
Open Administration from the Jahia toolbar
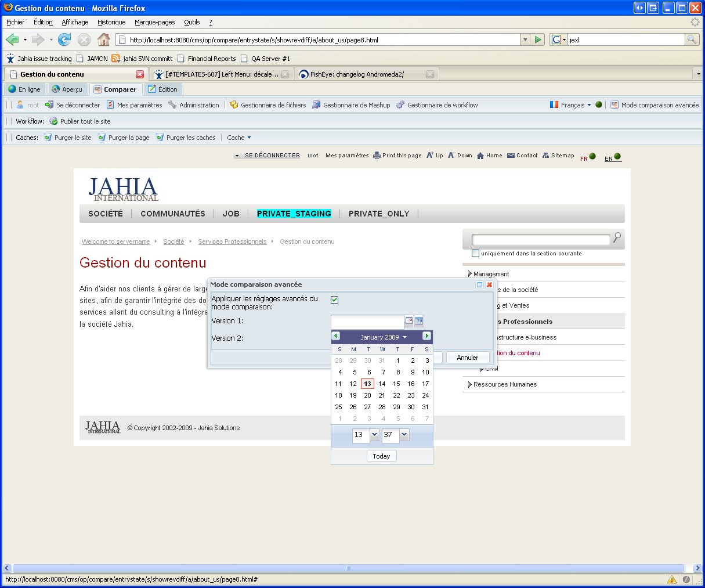(194, 105)
